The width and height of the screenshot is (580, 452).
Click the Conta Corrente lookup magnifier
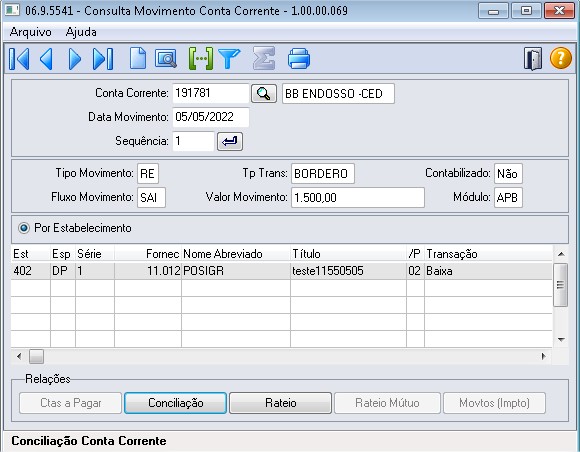point(264,93)
